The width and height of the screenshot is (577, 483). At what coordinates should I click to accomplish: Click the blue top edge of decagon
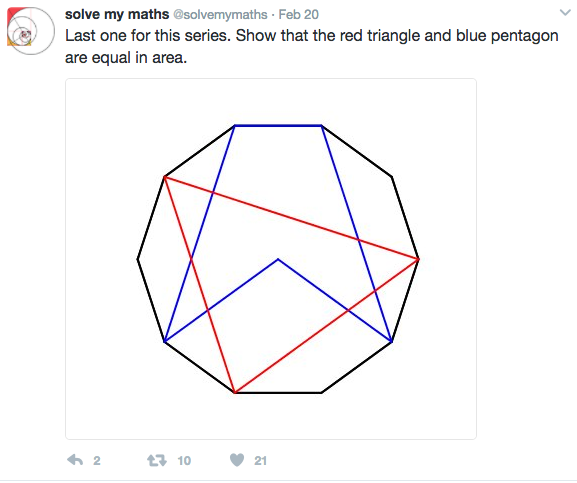(x=278, y=126)
